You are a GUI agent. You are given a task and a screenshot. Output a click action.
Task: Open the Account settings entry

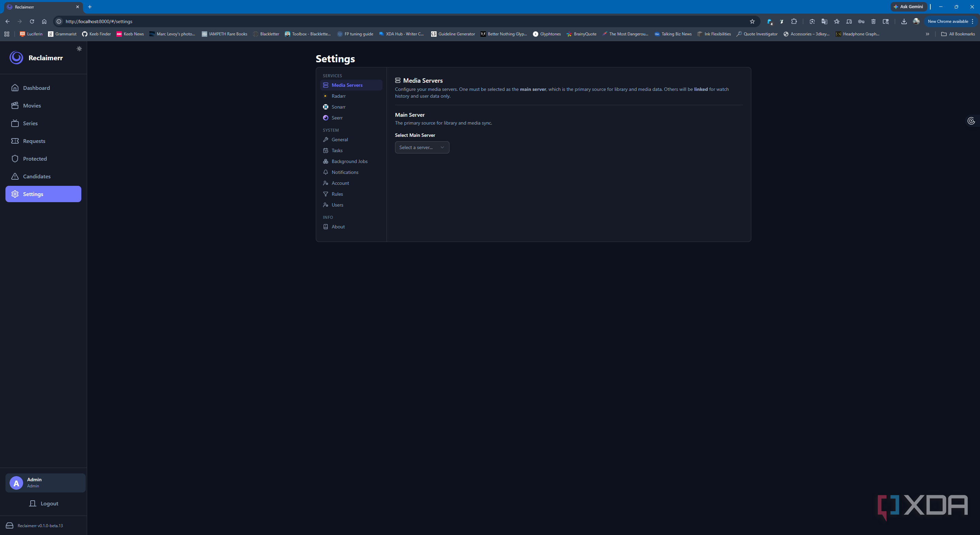click(351, 183)
